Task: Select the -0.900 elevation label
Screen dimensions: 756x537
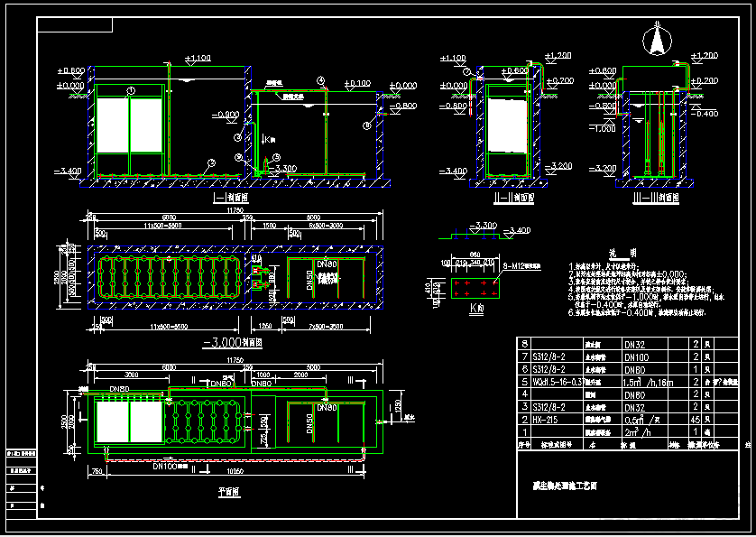Action: click(226, 115)
